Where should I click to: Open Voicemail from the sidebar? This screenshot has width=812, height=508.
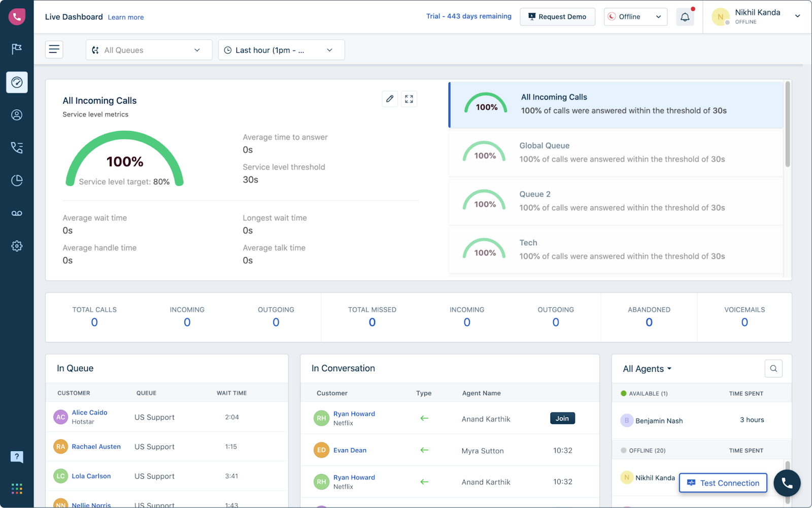pos(17,213)
